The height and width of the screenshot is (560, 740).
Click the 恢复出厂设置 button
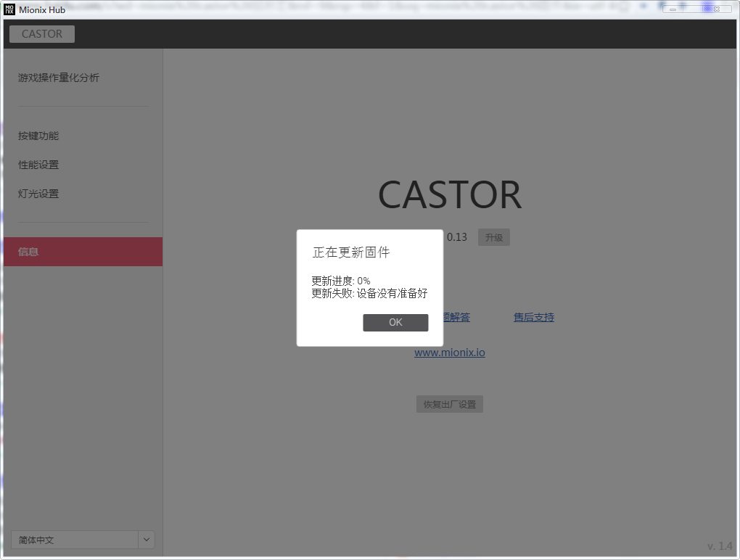(450, 404)
